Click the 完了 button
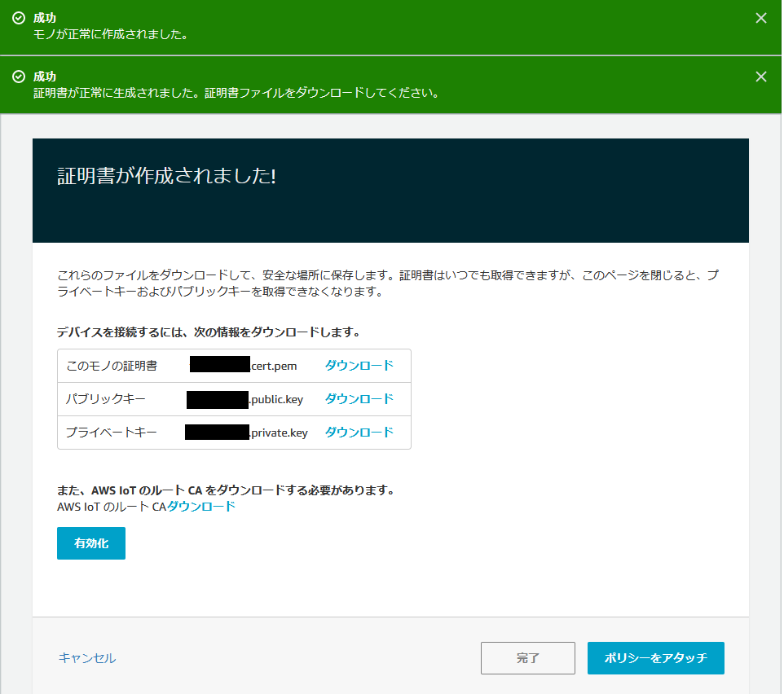784x694 pixels. coord(527,658)
